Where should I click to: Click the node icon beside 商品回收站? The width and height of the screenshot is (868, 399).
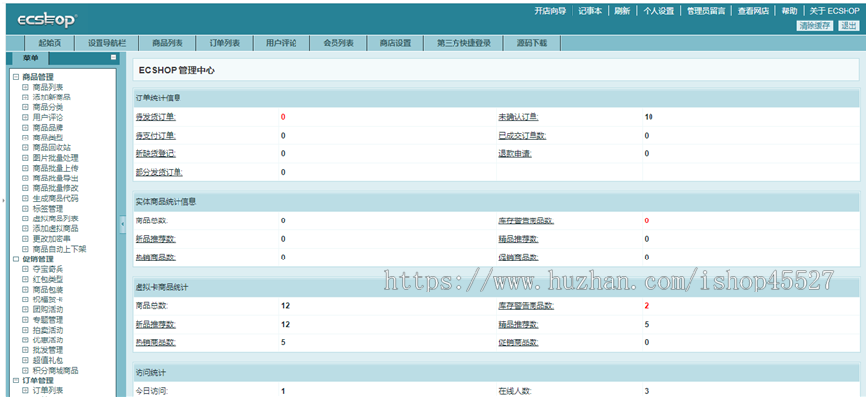(x=25, y=147)
